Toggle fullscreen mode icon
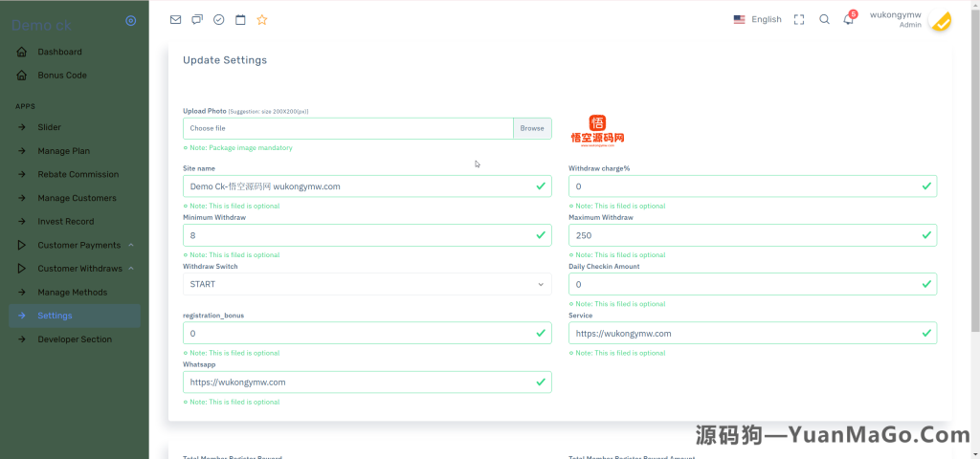980x459 pixels. (799, 19)
